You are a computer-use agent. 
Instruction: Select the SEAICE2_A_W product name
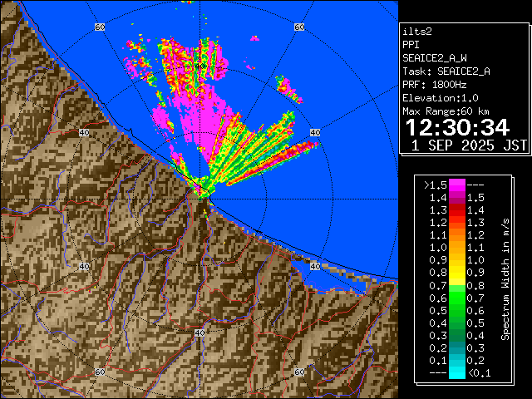tap(435, 57)
